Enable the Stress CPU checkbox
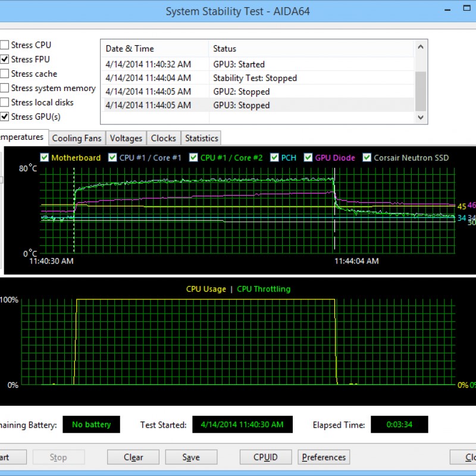Viewport: 476px width, 476px height. point(5,45)
